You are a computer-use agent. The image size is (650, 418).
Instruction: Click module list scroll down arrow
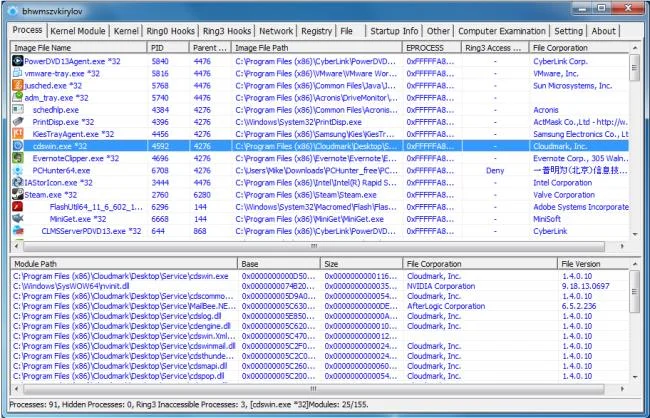pyautogui.click(x=634, y=377)
